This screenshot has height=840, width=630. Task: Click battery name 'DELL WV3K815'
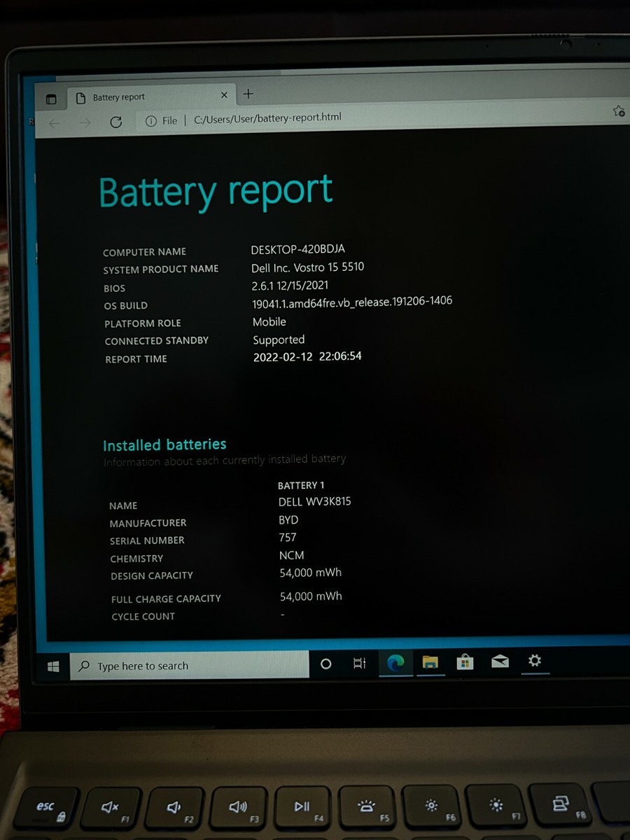coord(314,502)
